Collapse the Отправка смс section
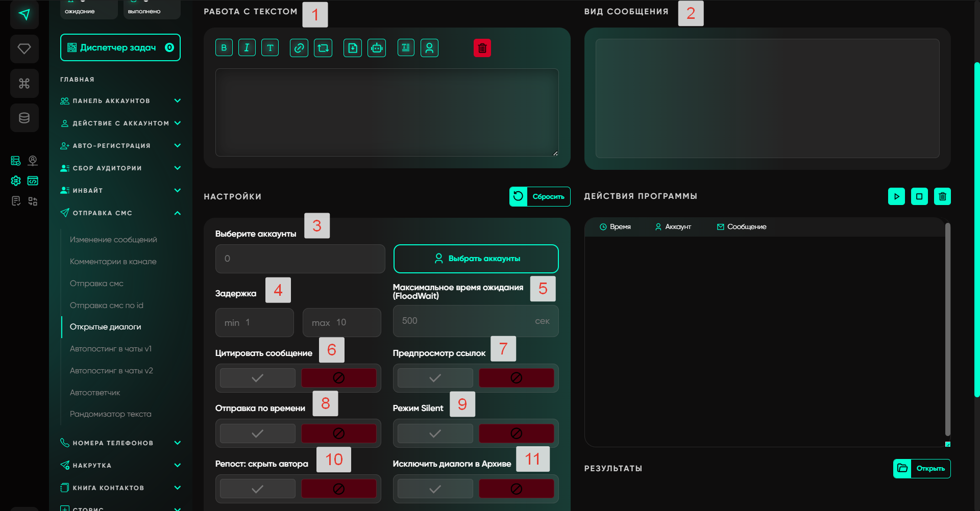This screenshot has height=511, width=980. click(x=177, y=213)
